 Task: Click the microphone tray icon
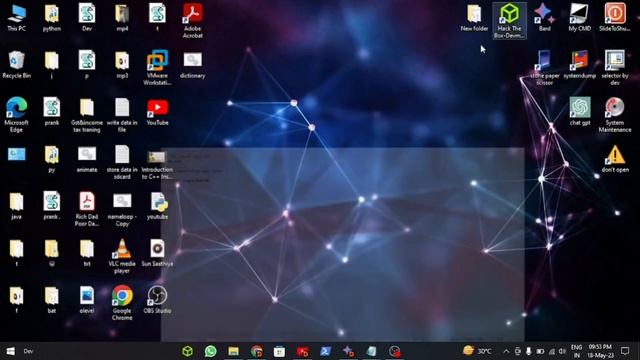pos(529,351)
